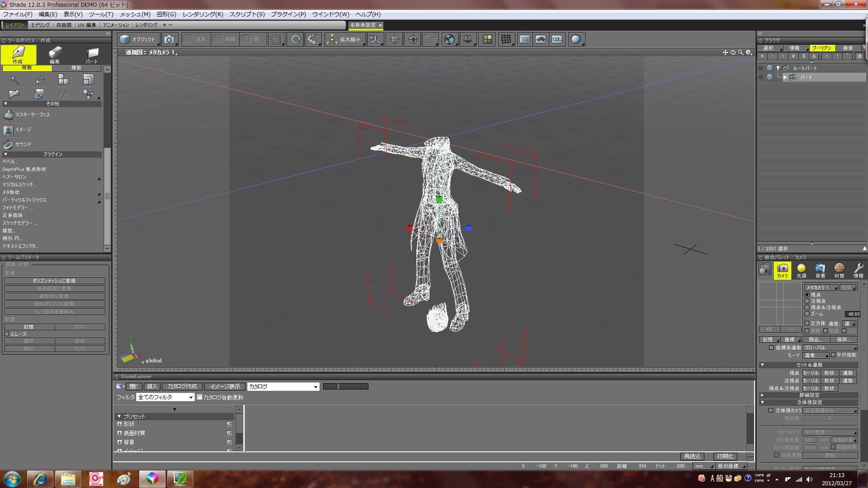Click the 初期化 button

(724, 456)
